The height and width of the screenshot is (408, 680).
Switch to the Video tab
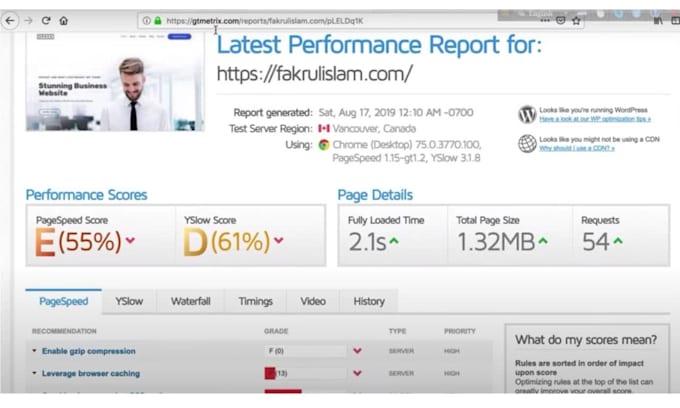(313, 301)
